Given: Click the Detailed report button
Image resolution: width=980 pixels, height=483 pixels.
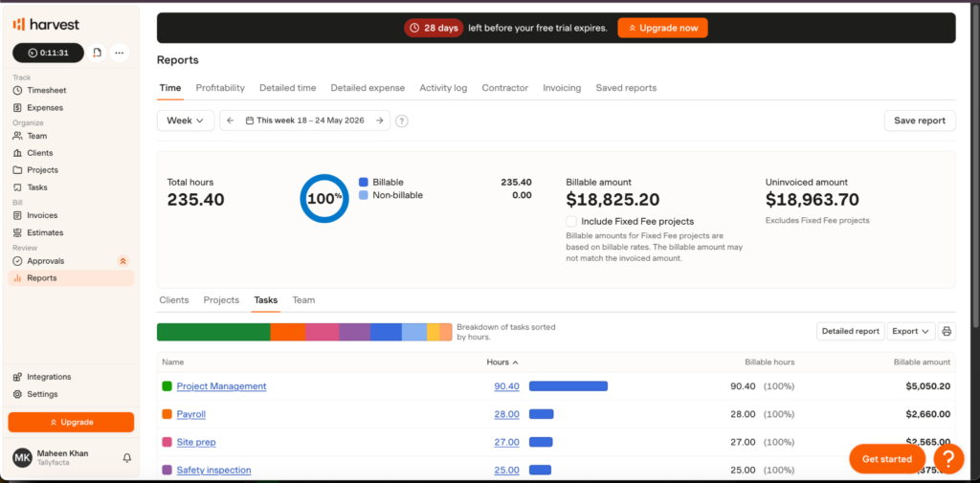Looking at the screenshot, I should click(850, 331).
